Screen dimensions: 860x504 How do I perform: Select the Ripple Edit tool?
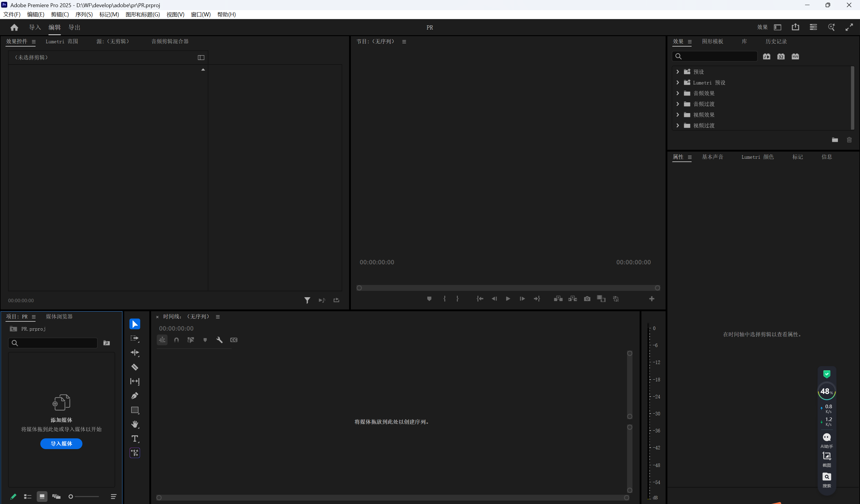click(135, 353)
